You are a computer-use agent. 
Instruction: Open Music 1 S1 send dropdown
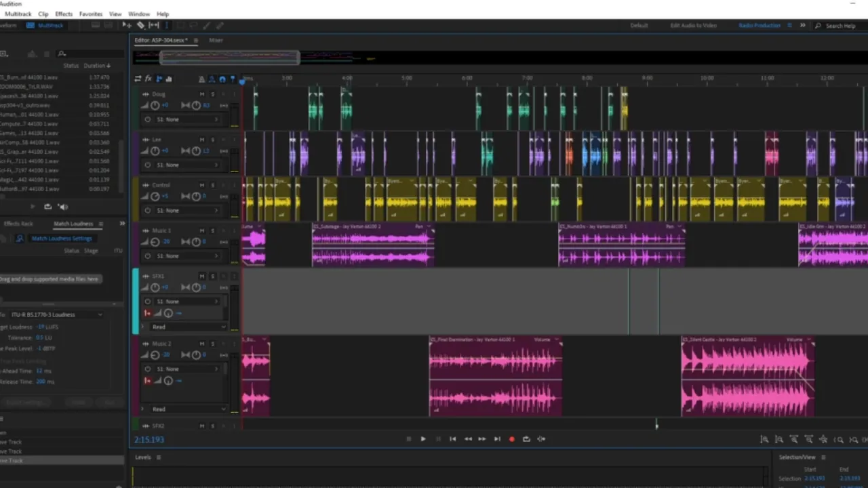click(x=188, y=256)
